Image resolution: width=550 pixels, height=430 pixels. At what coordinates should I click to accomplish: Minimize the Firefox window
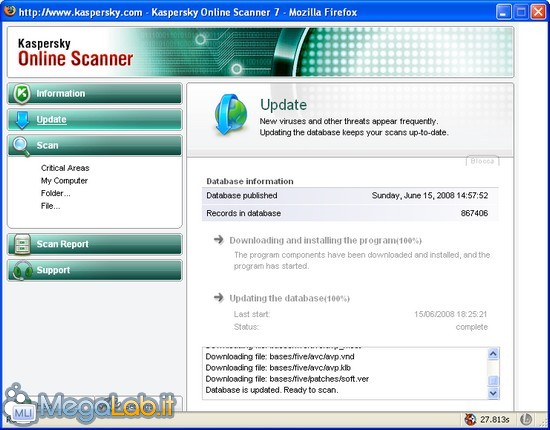(504, 12)
